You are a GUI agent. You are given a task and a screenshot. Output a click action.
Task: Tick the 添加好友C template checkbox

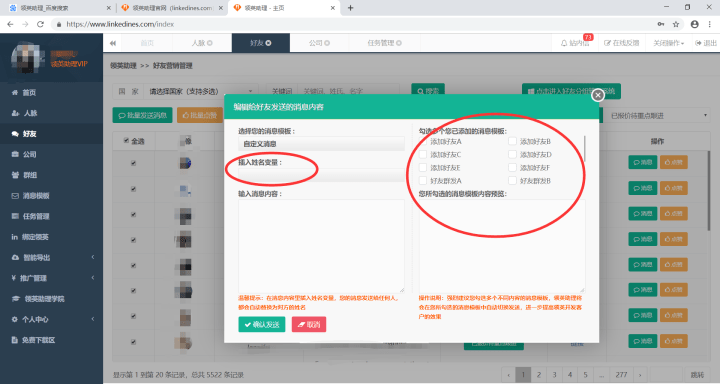pos(423,155)
